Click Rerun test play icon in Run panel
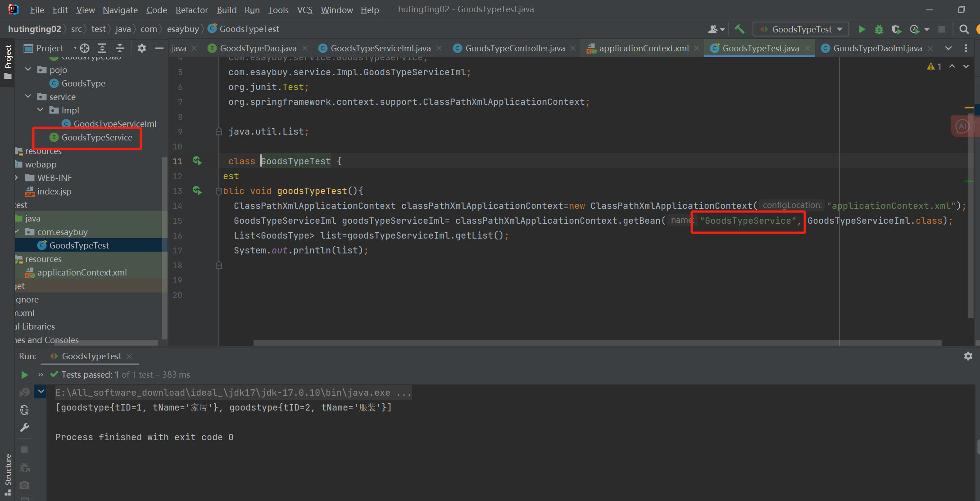The width and height of the screenshot is (980, 501). (25, 375)
